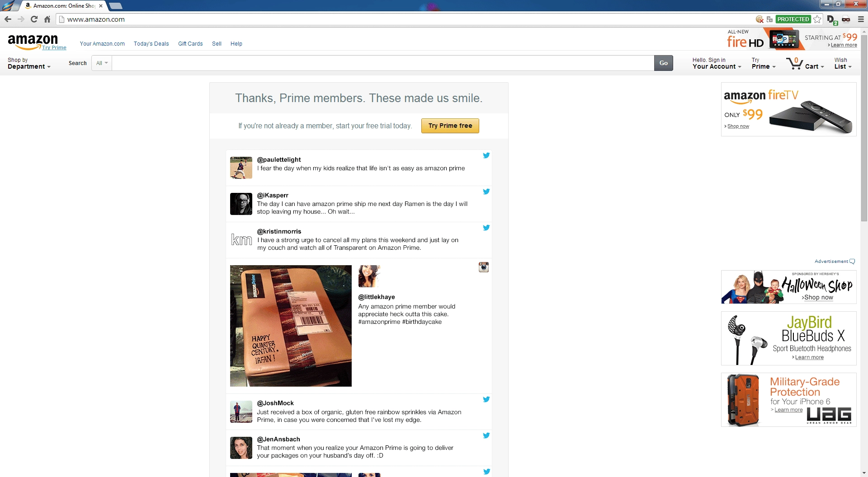Open the Chrome hamburger menu

[x=861, y=19]
